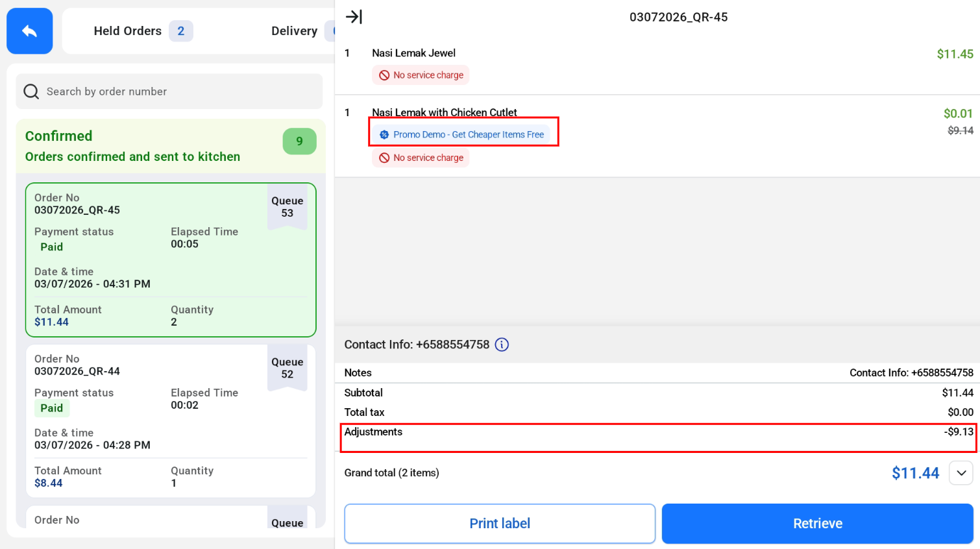980x549 pixels.
Task: Click no service charge icon under Chicken Cutlet
Action: (x=384, y=158)
